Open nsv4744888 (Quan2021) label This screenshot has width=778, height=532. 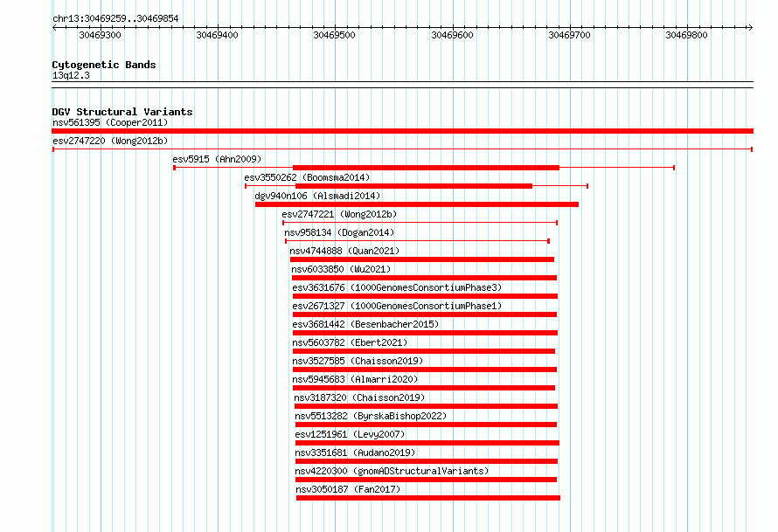(x=344, y=251)
